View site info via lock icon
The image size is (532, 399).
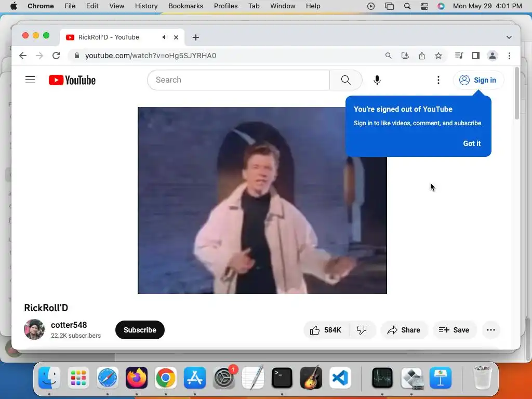[77, 56]
